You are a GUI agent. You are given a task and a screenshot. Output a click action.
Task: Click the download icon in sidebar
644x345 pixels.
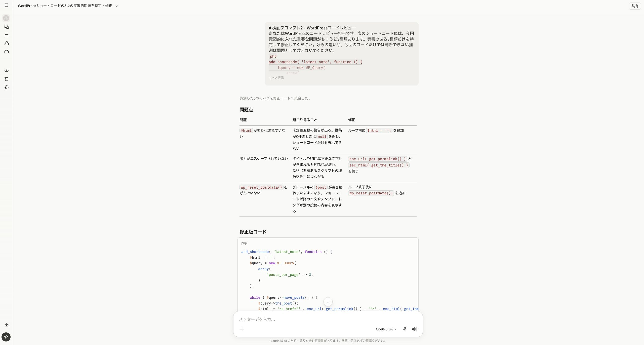click(7, 325)
